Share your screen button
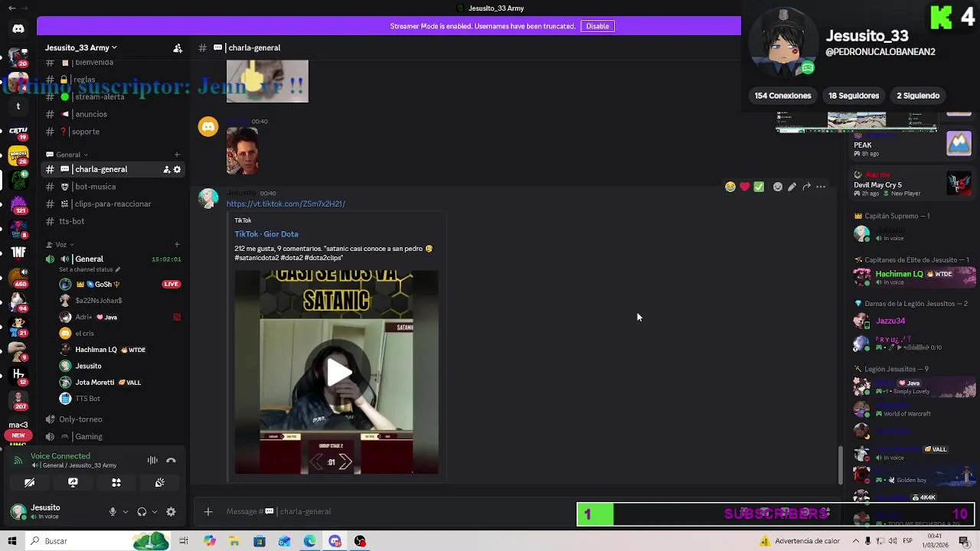980x551 pixels. [x=73, y=483]
